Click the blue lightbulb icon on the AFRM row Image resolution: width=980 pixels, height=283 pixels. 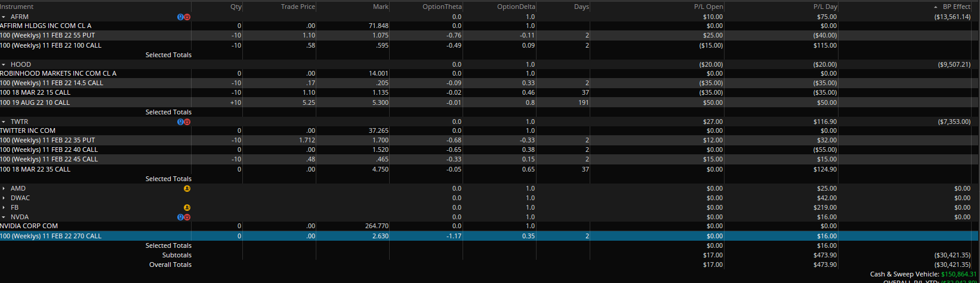coord(181,17)
